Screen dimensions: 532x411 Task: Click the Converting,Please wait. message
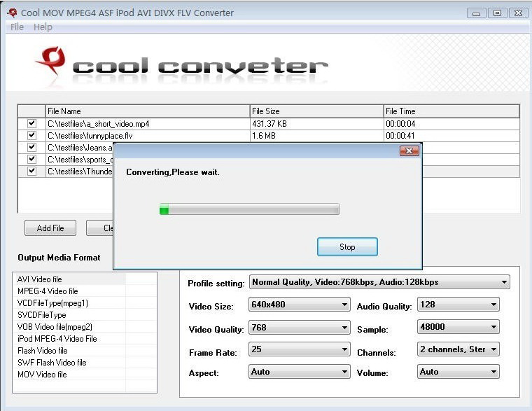pos(173,172)
